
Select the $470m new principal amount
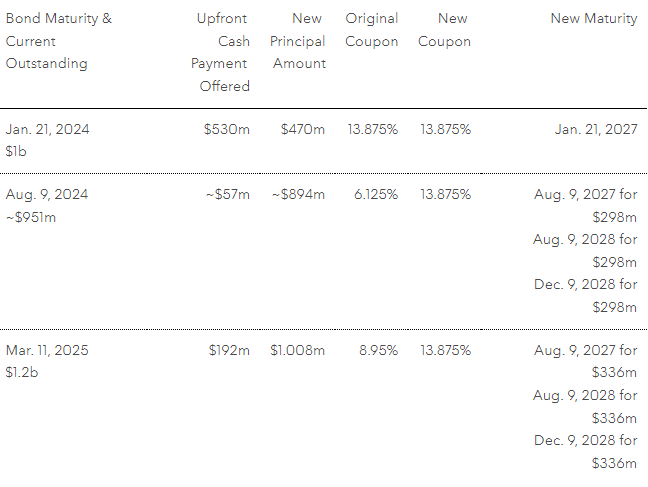(303, 129)
